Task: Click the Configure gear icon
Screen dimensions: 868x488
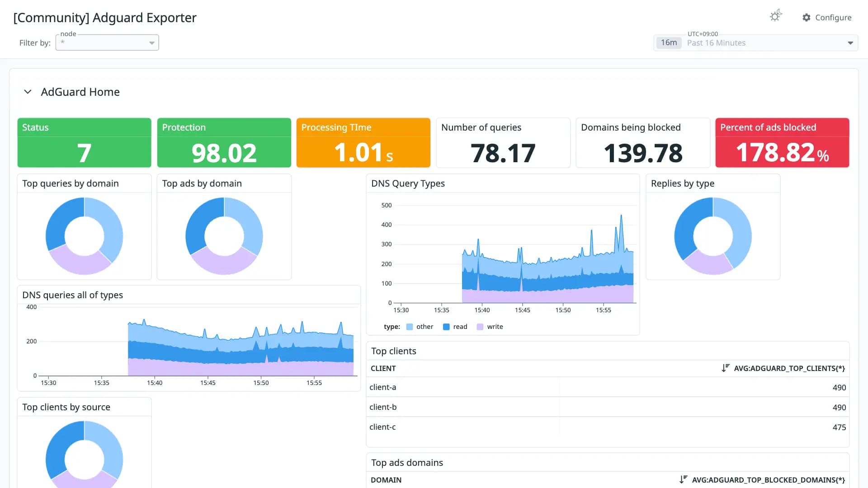Action: 807,18
